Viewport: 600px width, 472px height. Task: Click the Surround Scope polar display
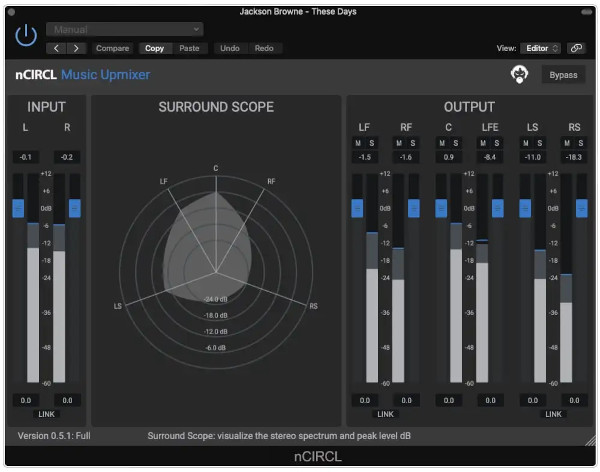click(x=216, y=273)
